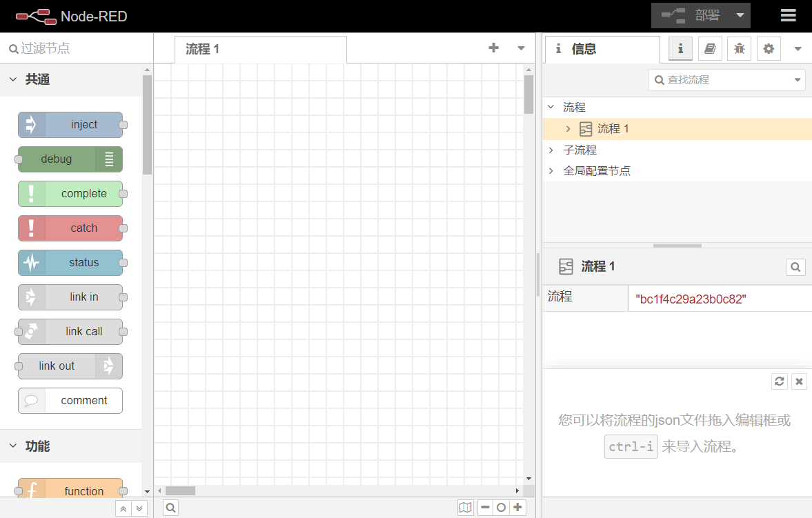Click the 过滤节点 filter input
This screenshot has width=812, height=518.
coord(77,48)
